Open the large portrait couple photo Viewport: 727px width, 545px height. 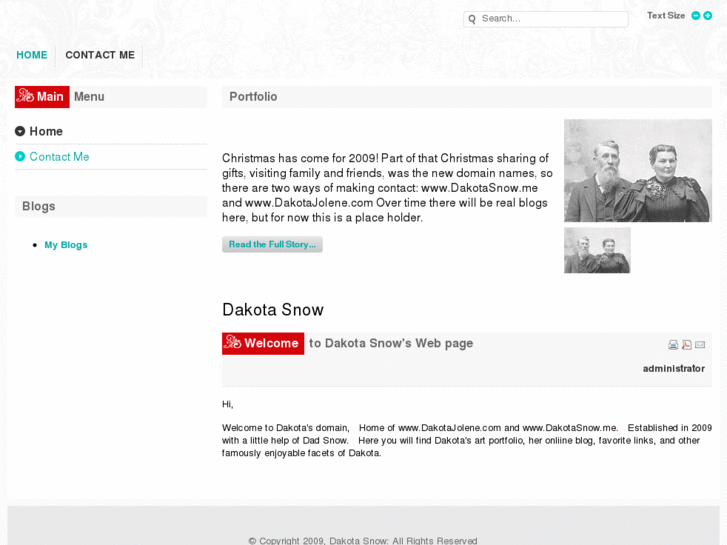pyautogui.click(x=638, y=171)
